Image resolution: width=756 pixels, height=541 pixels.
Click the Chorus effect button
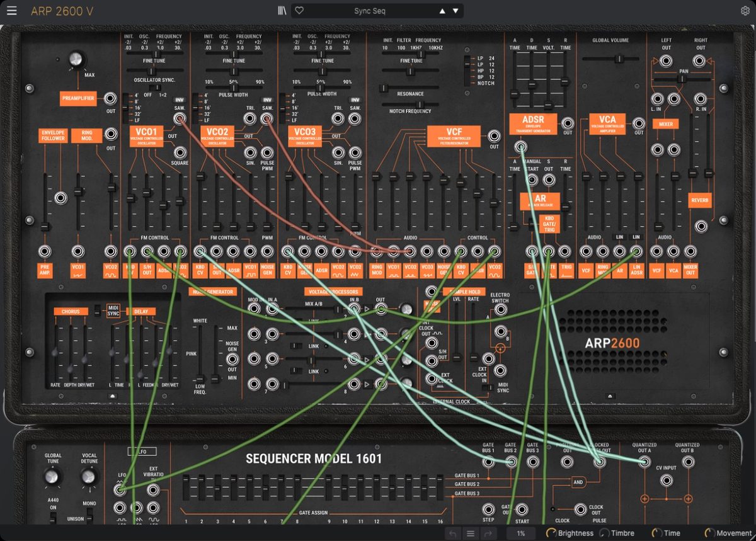71,311
